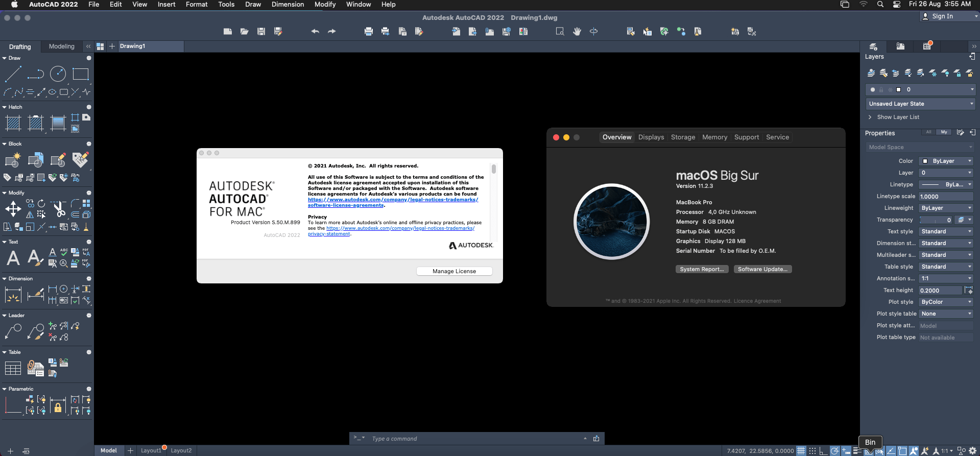This screenshot has height=456, width=980.
Task: Select the Rectangle draw tool
Action: pyautogui.click(x=80, y=74)
